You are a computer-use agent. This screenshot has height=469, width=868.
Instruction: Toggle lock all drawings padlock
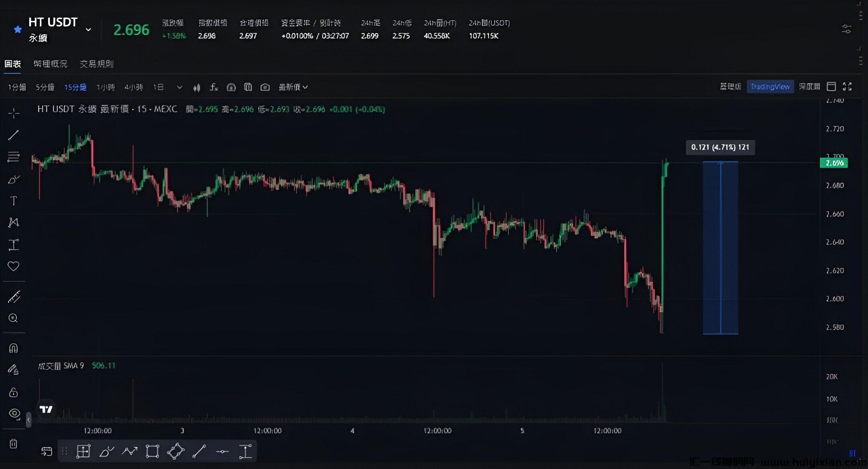14,392
